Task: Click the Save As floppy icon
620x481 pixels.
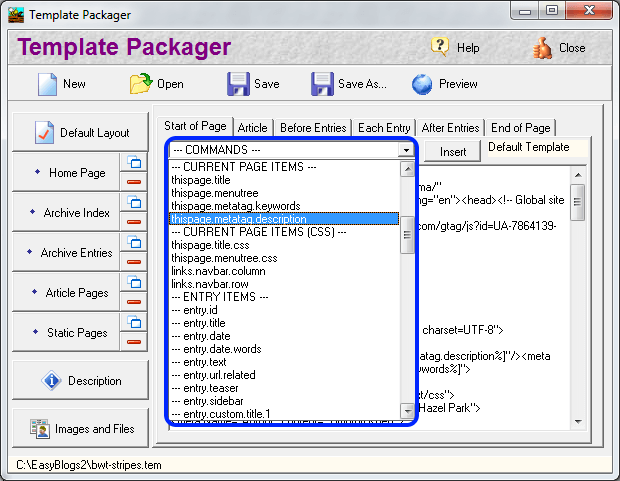Action: (x=322, y=83)
